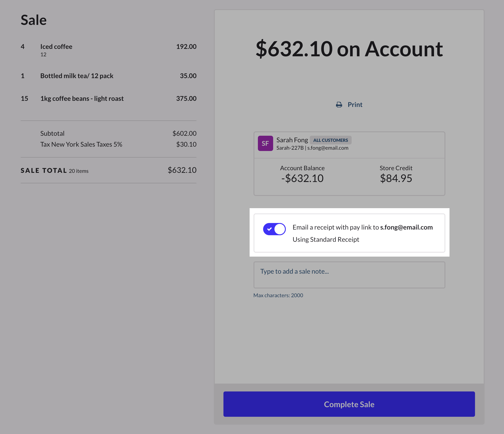Click the Sale heading
The width and height of the screenshot is (504, 434).
pos(34,20)
